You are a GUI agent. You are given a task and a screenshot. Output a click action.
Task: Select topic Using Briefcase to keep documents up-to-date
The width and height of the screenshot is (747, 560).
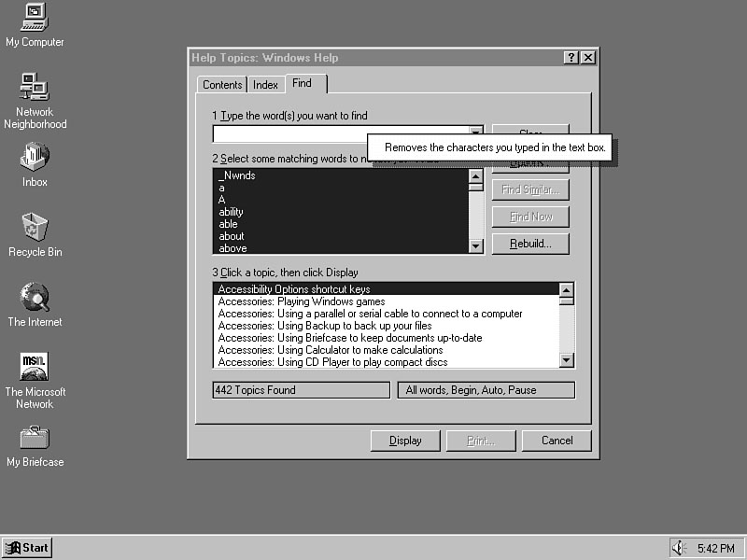[x=387, y=338]
